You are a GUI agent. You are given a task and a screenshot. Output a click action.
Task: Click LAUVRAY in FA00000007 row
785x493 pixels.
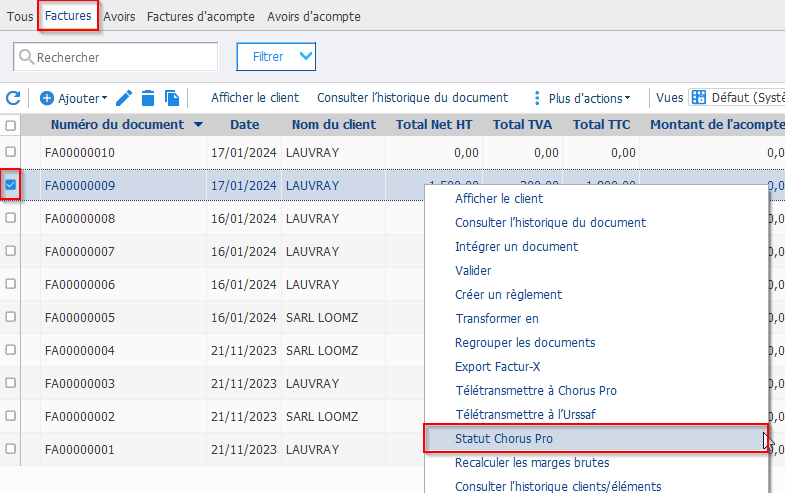pyautogui.click(x=312, y=252)
